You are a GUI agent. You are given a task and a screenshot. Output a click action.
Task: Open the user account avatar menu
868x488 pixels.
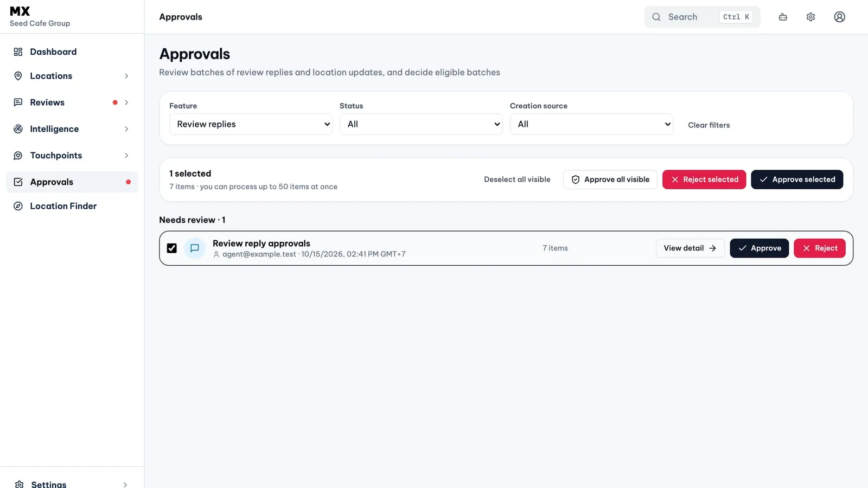pos(839,17)
